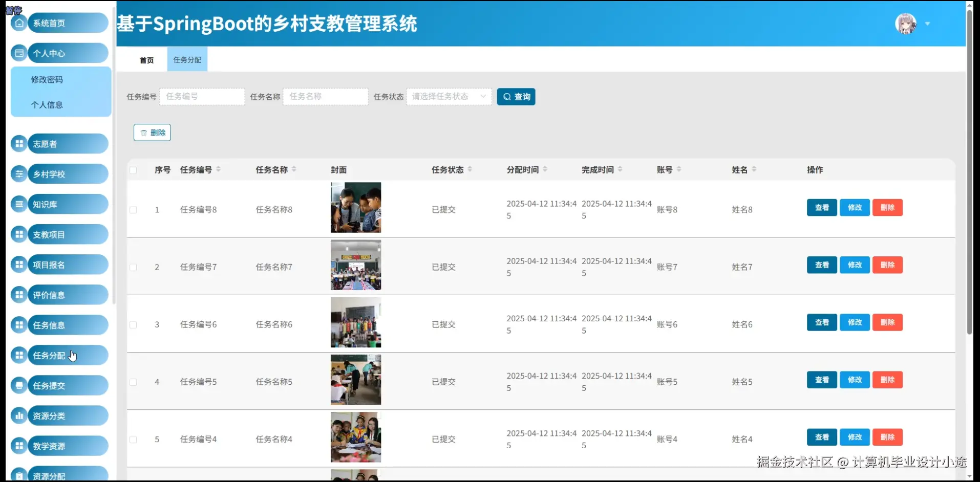The width and height of the screenshot is (980, 482).
Task: Click the chart icon beside 资源分类
Action: tap(19, 415)
